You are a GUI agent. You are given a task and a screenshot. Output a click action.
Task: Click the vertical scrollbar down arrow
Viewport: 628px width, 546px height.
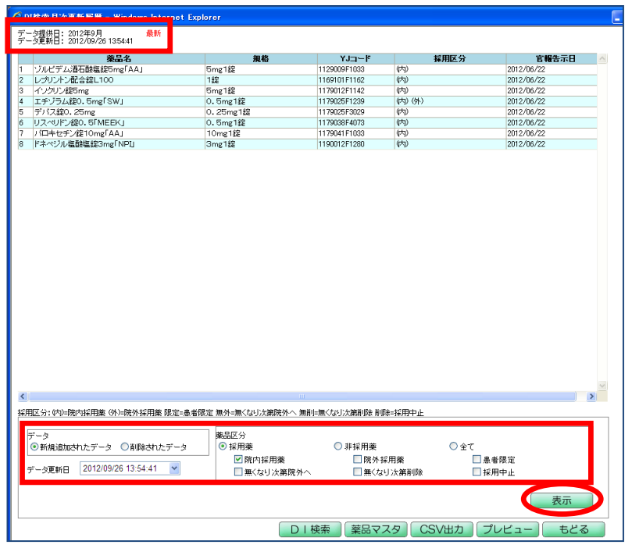pyautogui.click(x=602, y=385)
